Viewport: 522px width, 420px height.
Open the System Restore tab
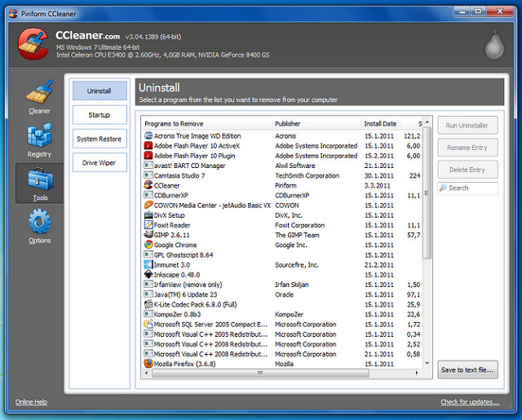(x=100, y=139)
